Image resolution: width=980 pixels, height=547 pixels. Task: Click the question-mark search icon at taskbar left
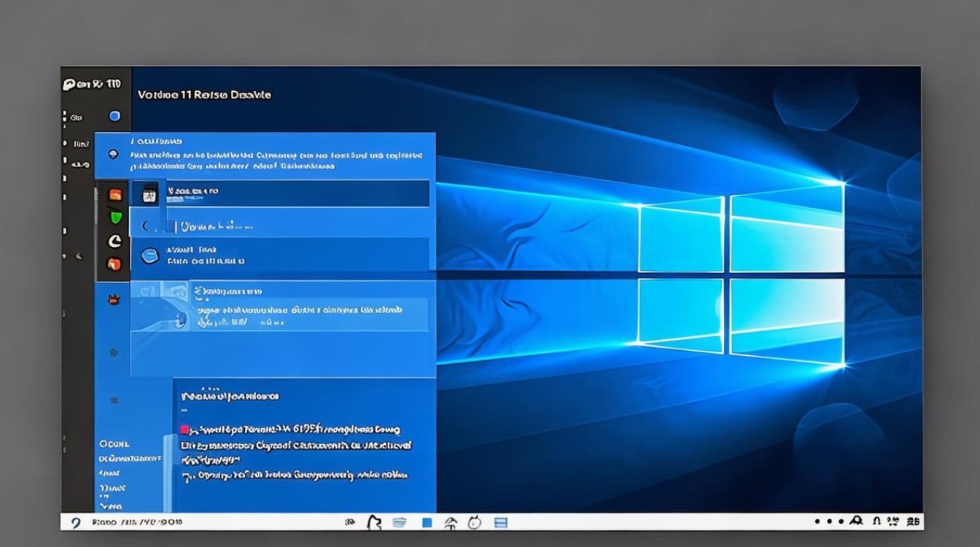(74, 522)
